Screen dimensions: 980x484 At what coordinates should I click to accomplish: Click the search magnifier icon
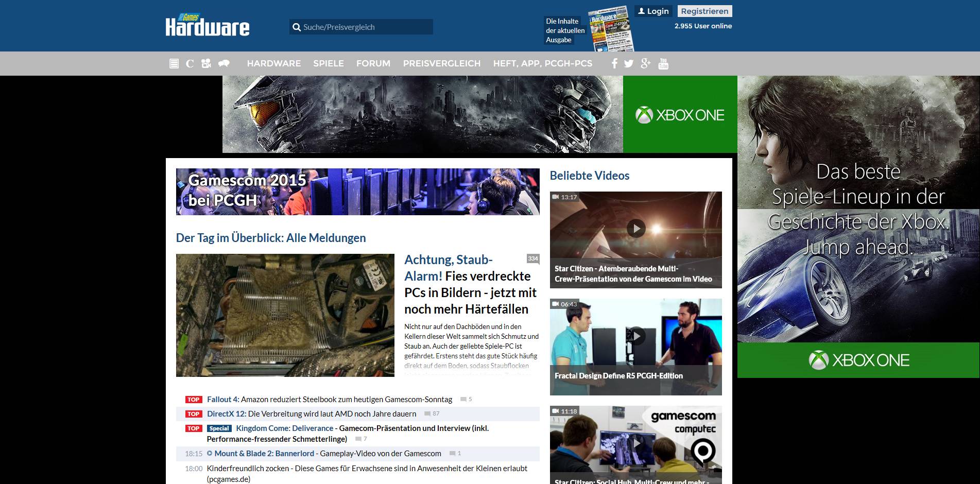[297, 27]
